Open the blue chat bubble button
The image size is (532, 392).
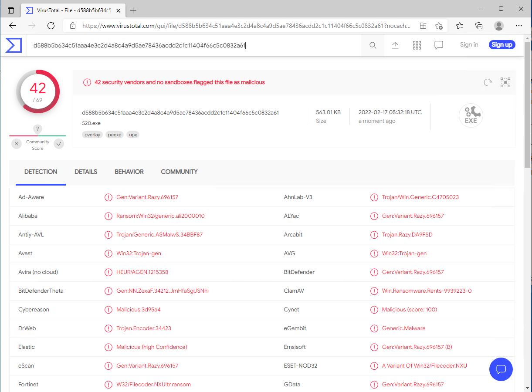[x=501, y=370]
